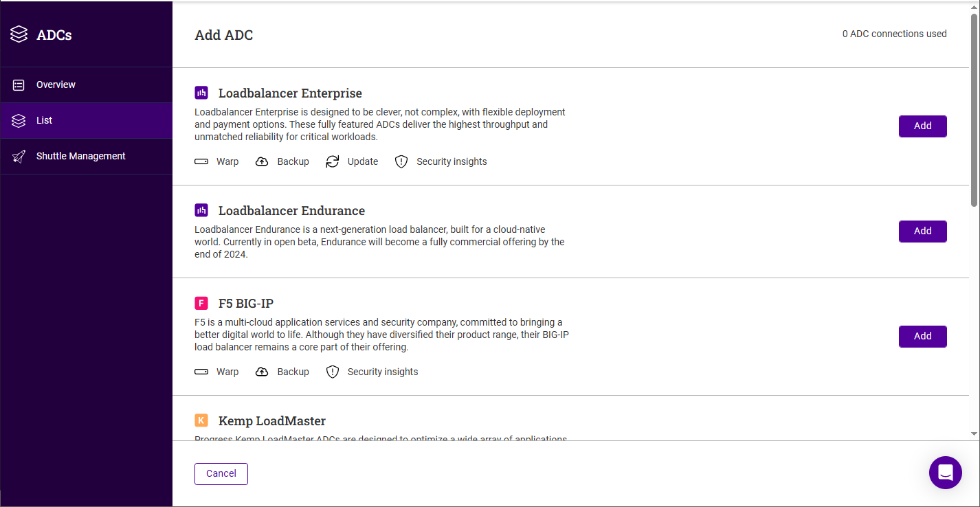
Task: Click 'Security insights' label under F5 BIG-IP
Action: pyautogui.click(x=383, y=372)
